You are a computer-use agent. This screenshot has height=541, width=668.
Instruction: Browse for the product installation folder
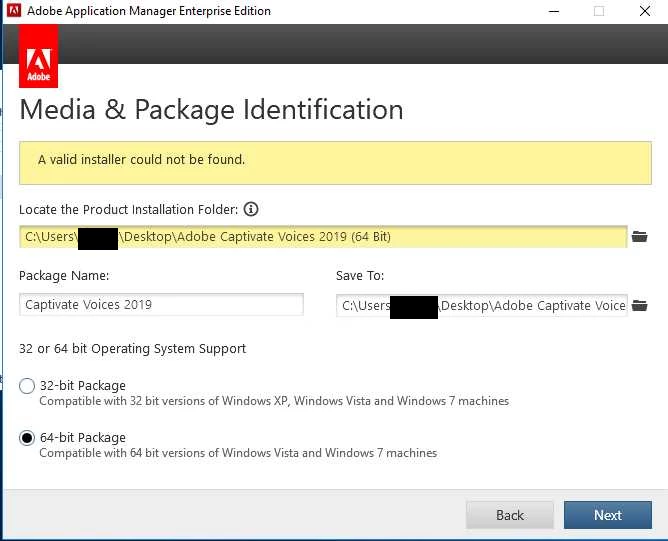[x=639, y=236]
